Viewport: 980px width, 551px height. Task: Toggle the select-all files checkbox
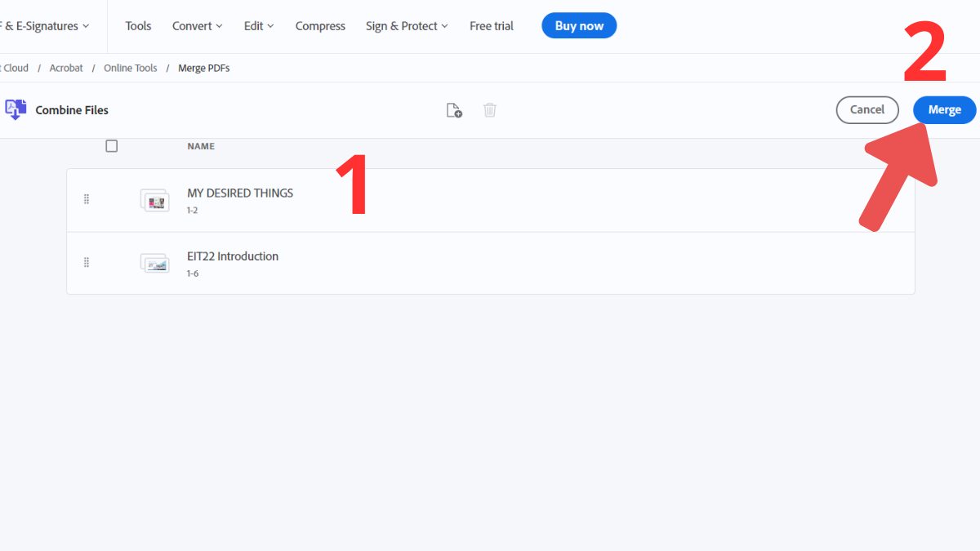(x=111, y=145)
